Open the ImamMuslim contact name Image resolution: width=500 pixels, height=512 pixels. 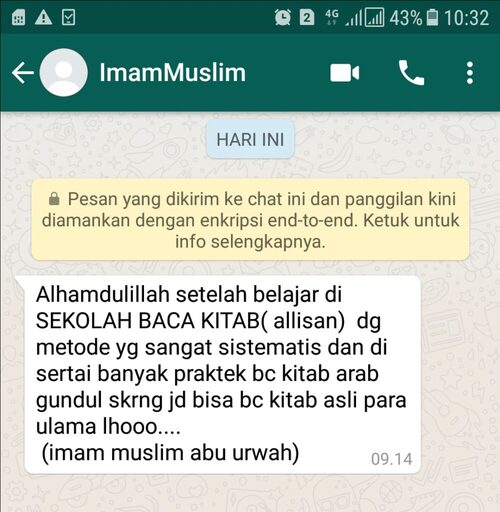click(173, 72)
